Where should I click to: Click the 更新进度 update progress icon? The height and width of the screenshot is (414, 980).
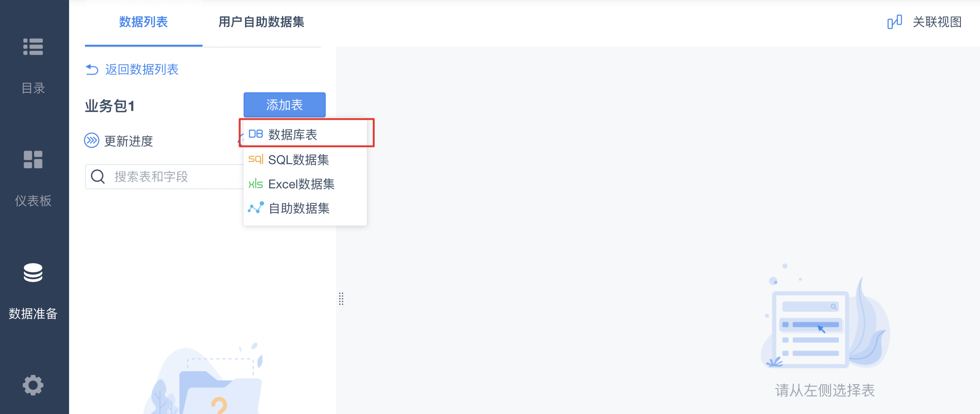91,140
